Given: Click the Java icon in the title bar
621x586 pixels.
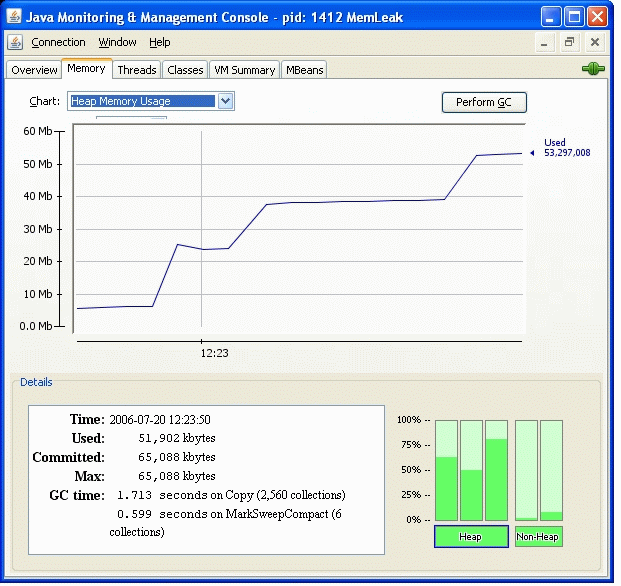Looking at the screenshot, I should point(14,17).
